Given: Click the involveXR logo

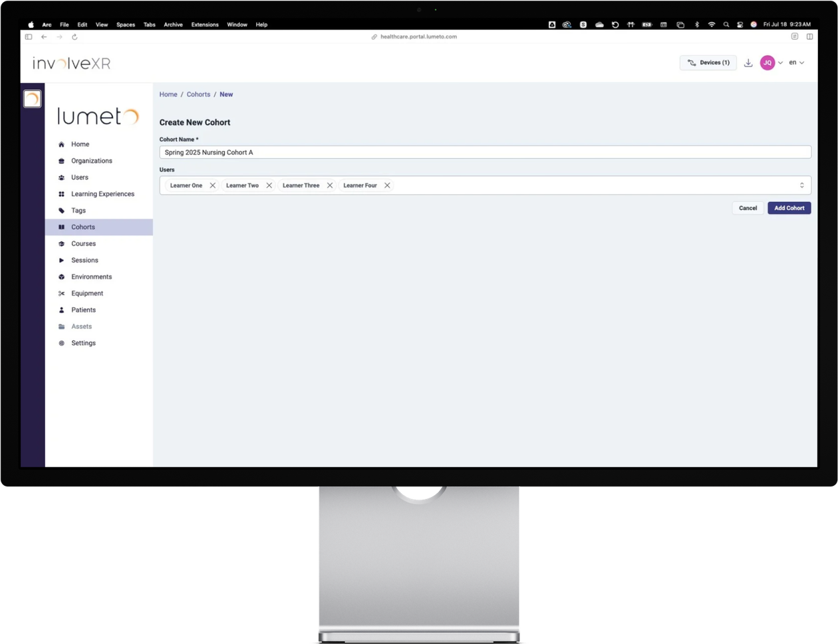Looking at the screenshot, I should pyautogui.click(x=72, y=63).
